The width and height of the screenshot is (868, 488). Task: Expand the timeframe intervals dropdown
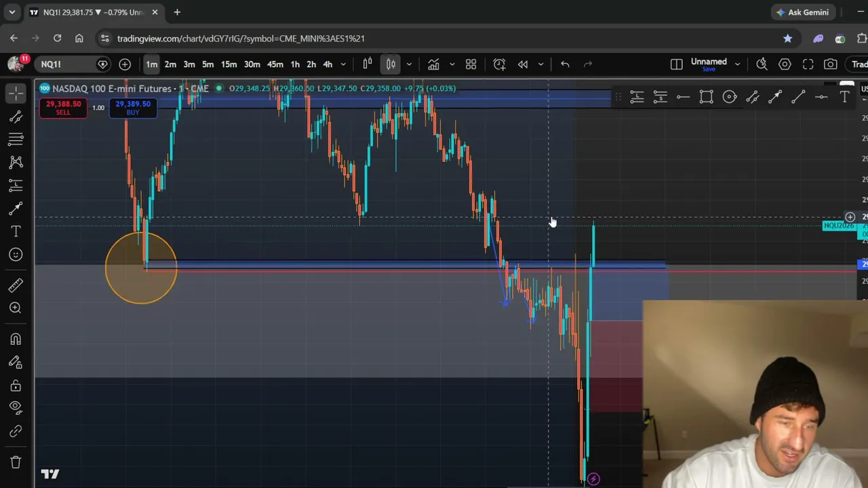343,64
